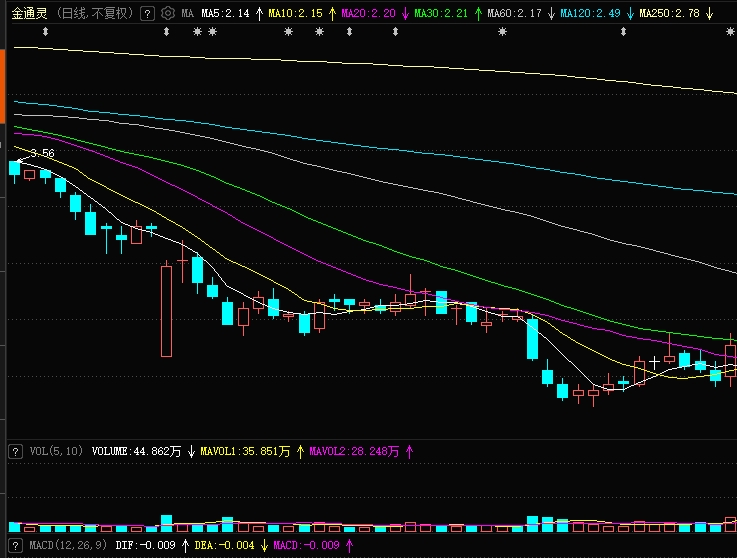Select the yellow MA10:2.15 value
The width and height of the screenshot is (737, 558).
(295, 13)
